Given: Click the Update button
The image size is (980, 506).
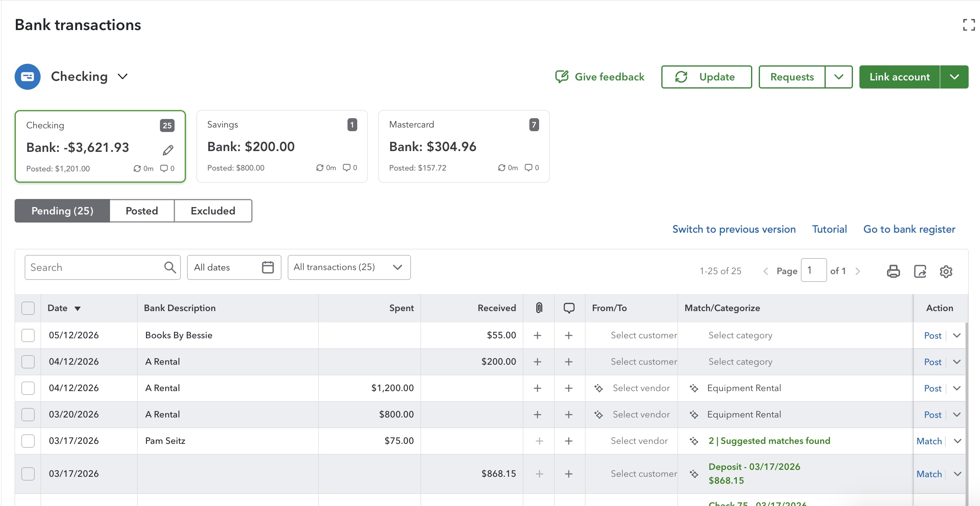Looking at the screenshot, I should point(706,77).
